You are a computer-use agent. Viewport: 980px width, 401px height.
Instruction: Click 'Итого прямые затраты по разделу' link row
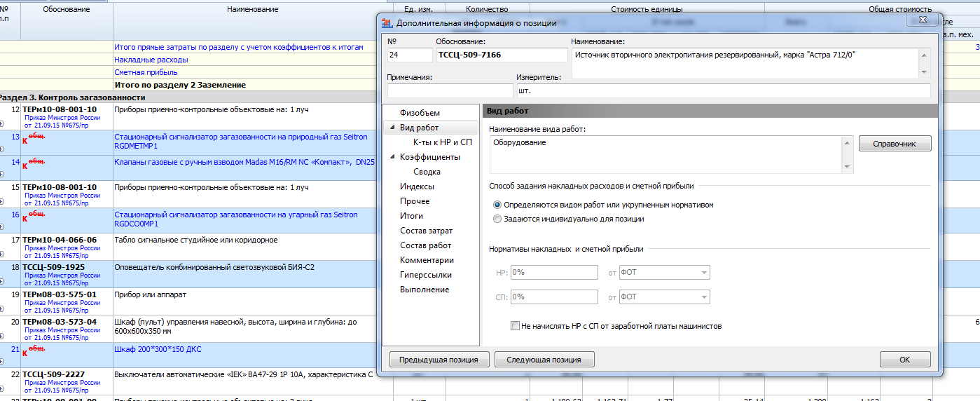point(239,47)
